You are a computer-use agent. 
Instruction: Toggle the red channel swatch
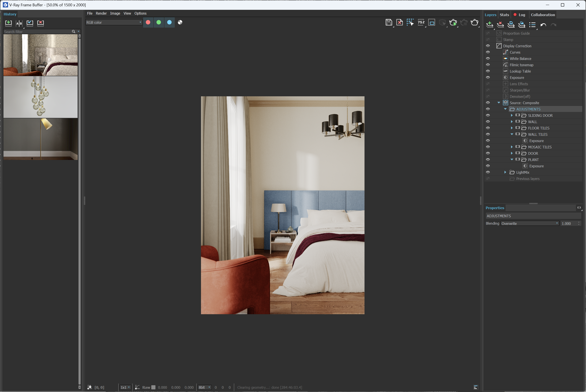148,22
